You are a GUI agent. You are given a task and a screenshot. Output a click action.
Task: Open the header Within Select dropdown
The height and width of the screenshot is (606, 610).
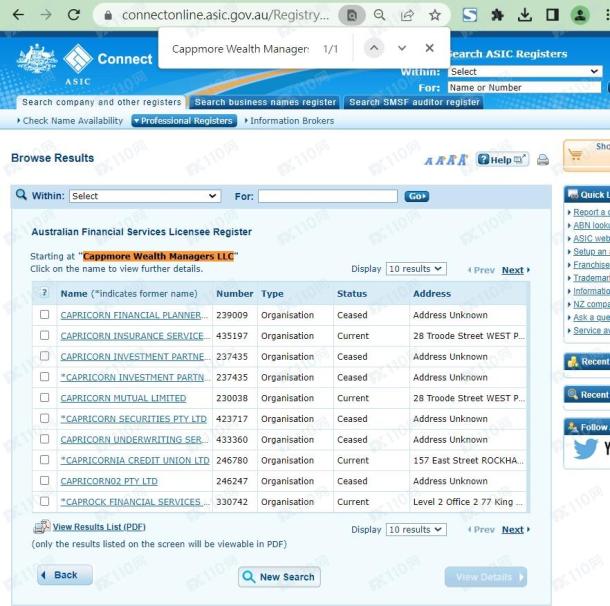pos(525,72)
